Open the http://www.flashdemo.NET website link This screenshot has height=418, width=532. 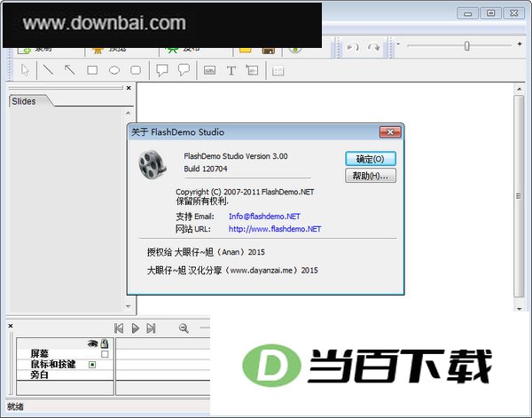tap(275, 229)
